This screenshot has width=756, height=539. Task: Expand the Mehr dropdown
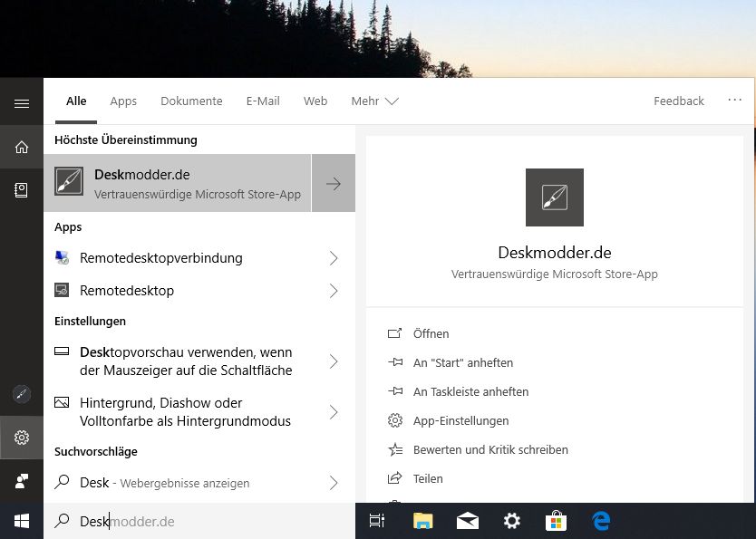point(374,101)
